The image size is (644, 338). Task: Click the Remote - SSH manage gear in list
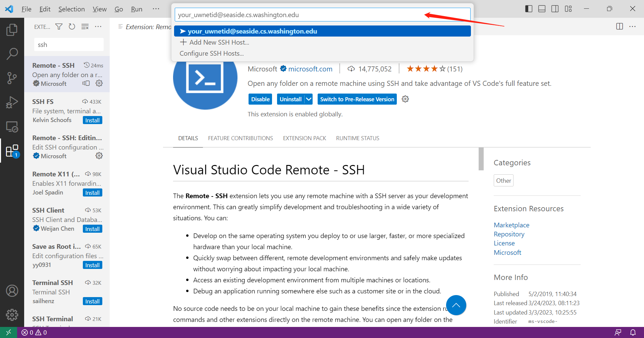click(99, 83)
